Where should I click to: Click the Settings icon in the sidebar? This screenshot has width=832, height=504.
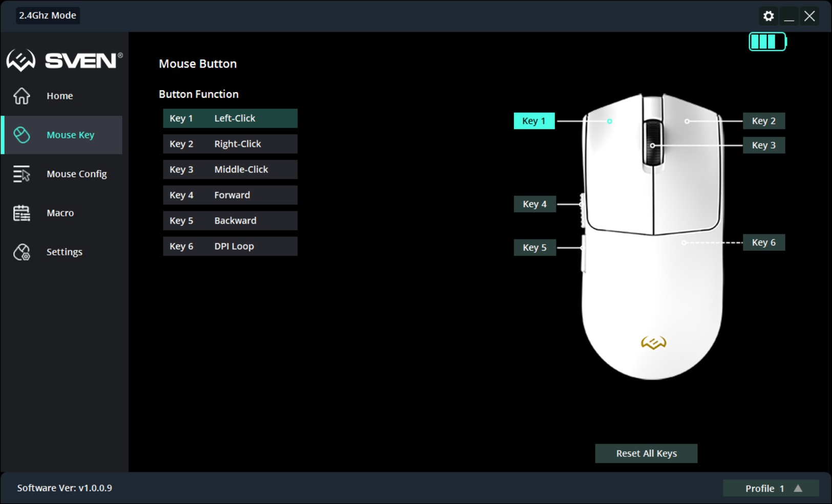22,252
